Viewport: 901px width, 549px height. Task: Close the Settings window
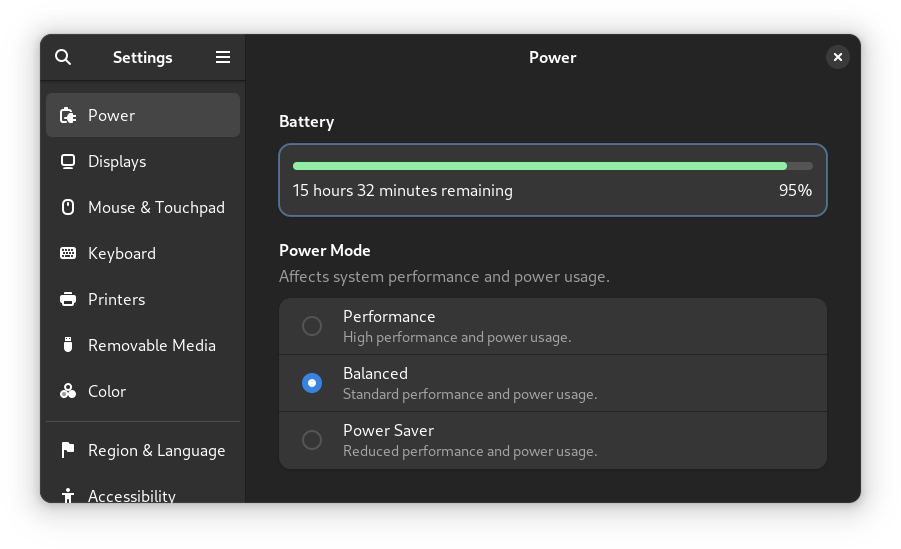point(838,57)
